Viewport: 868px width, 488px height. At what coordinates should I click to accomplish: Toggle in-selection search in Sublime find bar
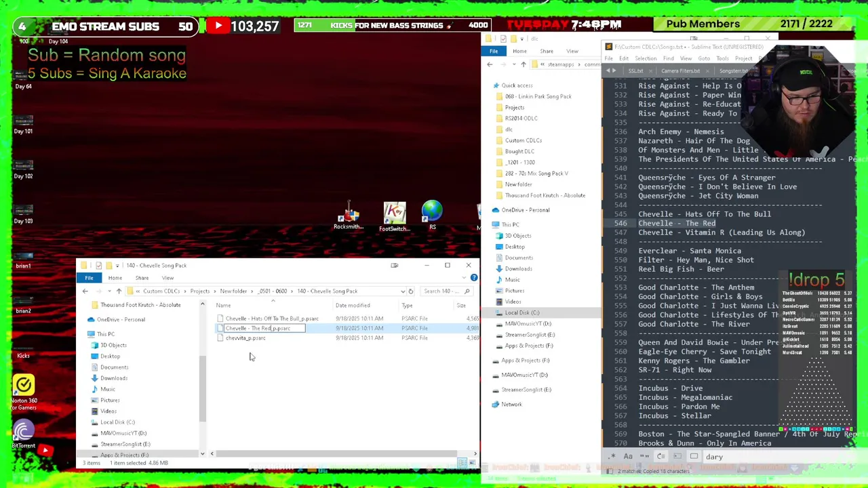677,457
